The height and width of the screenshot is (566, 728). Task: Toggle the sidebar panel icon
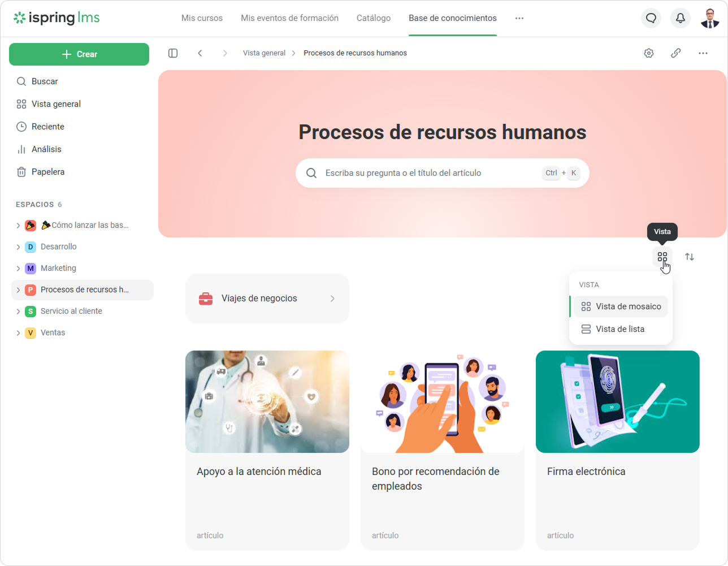coord(173,53)
